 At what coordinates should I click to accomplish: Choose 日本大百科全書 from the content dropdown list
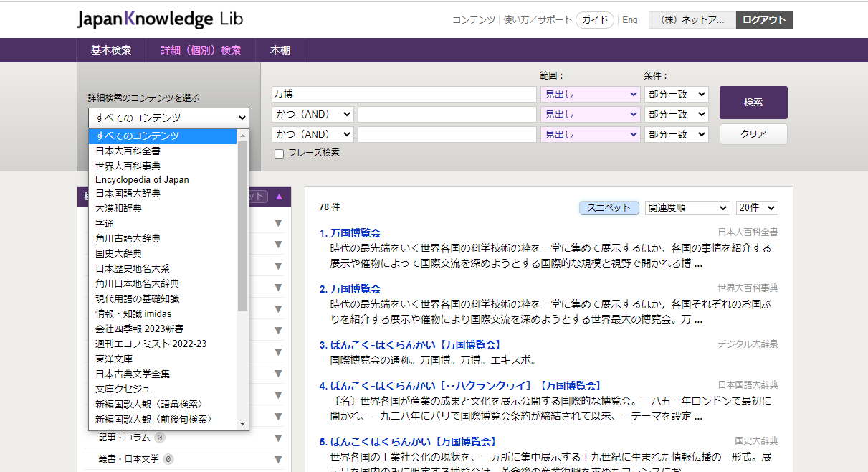coord(163,151)
